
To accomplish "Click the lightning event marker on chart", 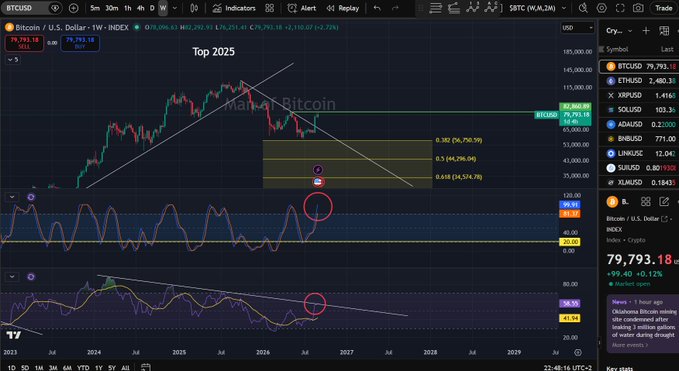I will [x=318, y=170].
